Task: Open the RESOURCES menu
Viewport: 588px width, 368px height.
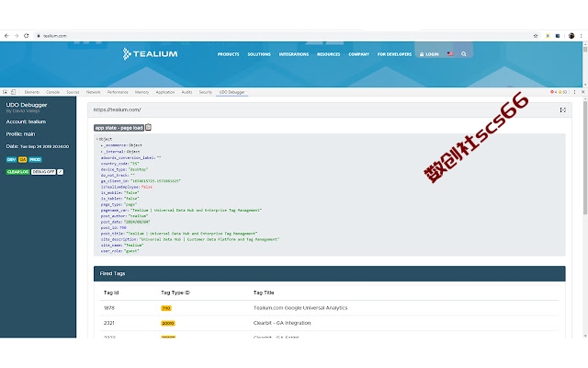Action: click(329, 54)
